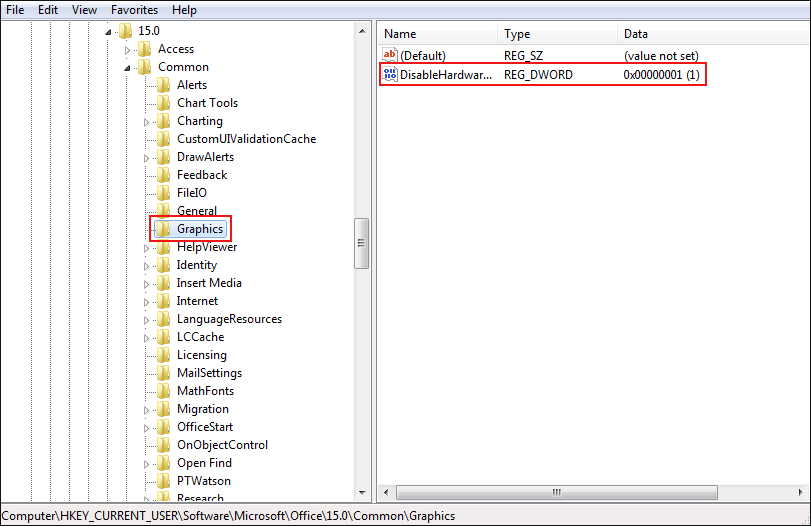Select the Graphics key label

[200, 229]
